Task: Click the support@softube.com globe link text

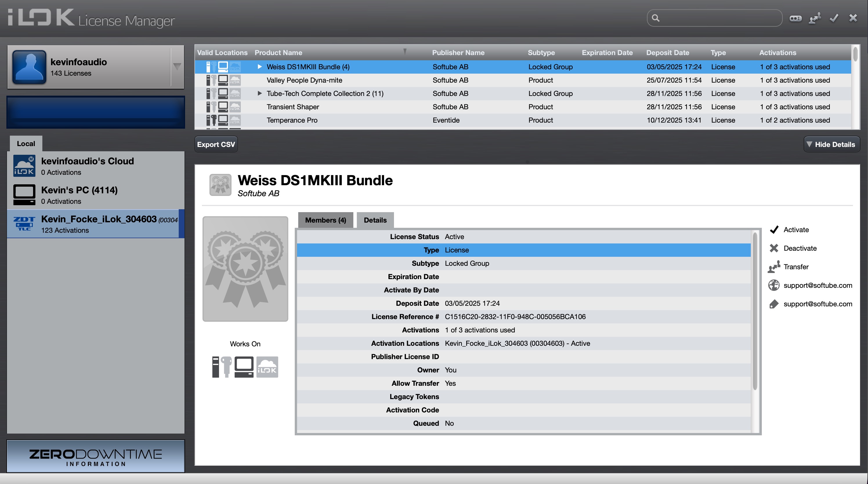Action: click(818, 285)
